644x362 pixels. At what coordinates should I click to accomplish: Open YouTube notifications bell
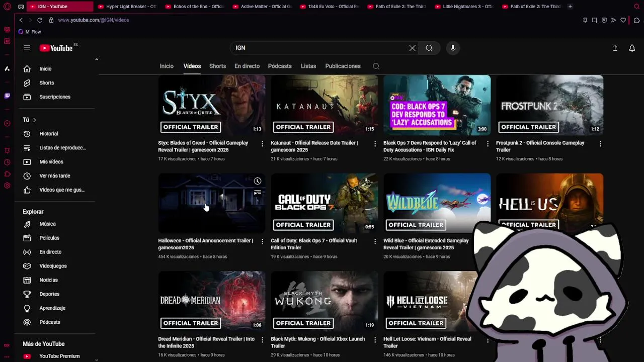click(632, 48)
